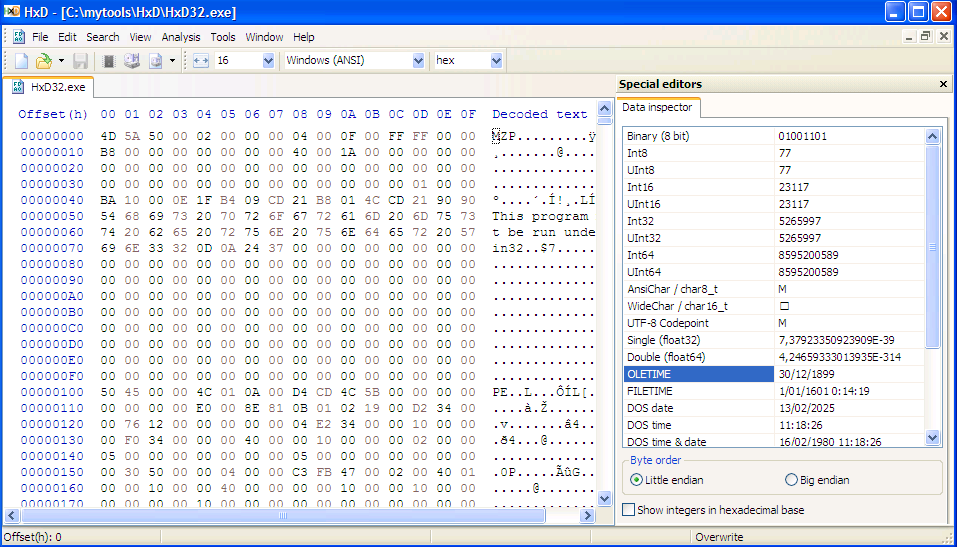Click the Double (float64) value
Image resolution: width=957 pixels, height=547 pixels.
(x=839, y=357)
